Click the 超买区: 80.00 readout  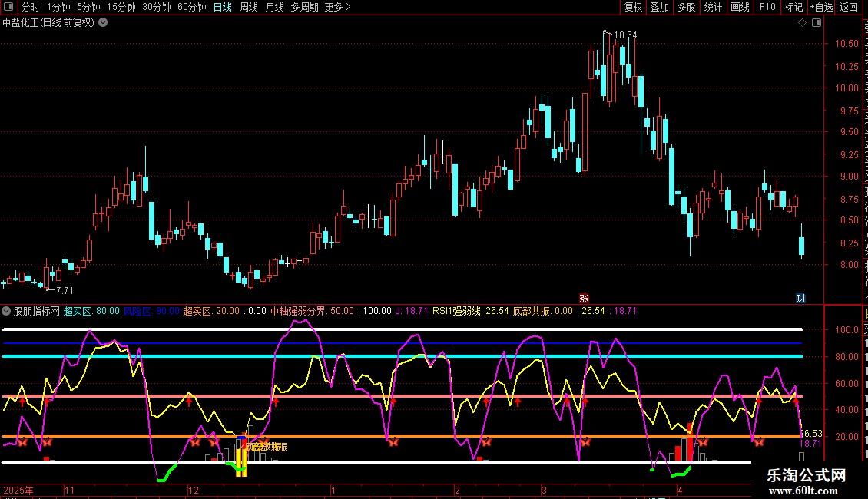tap(91, 311)
